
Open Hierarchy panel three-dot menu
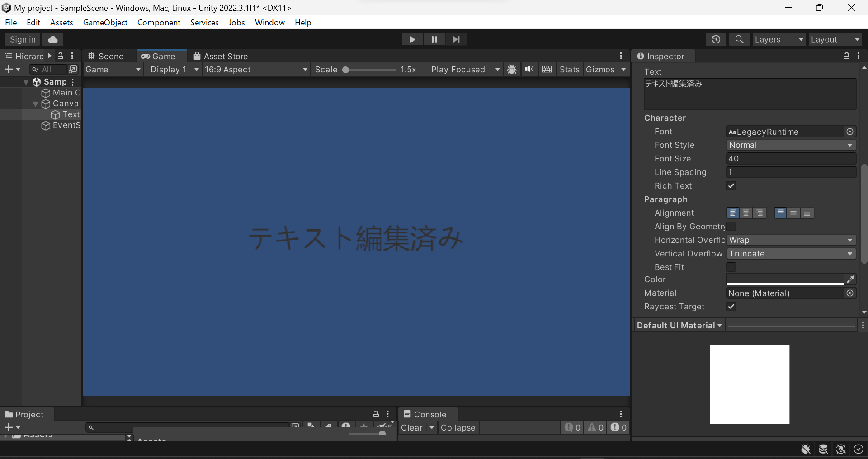click(x=72, y=56)
